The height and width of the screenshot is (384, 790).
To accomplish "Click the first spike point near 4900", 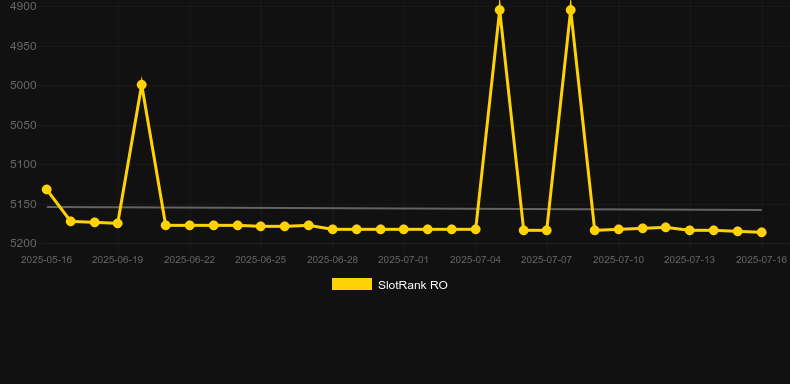I will (x=500, y=10).
